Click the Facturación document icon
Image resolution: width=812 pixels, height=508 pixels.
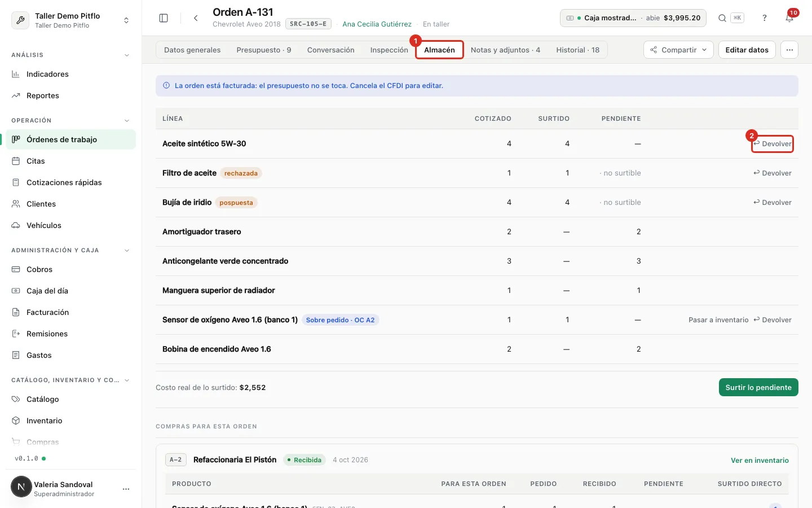[16, 312]
